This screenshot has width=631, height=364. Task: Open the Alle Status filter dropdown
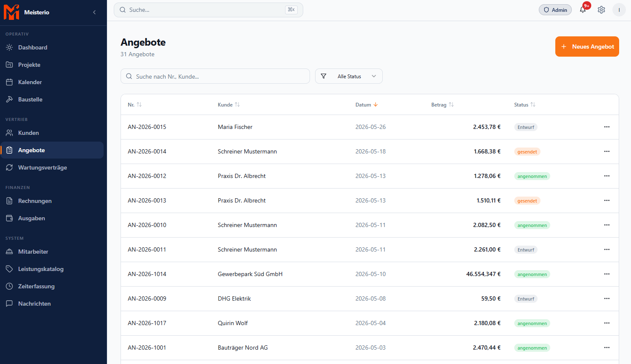pyautogui.click(x=349, y=76)
